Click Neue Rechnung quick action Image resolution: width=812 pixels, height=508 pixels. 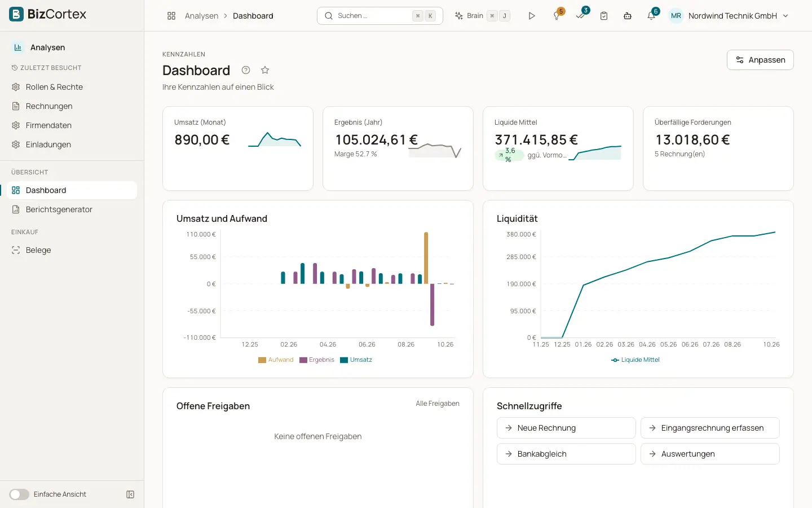(566, 428)
